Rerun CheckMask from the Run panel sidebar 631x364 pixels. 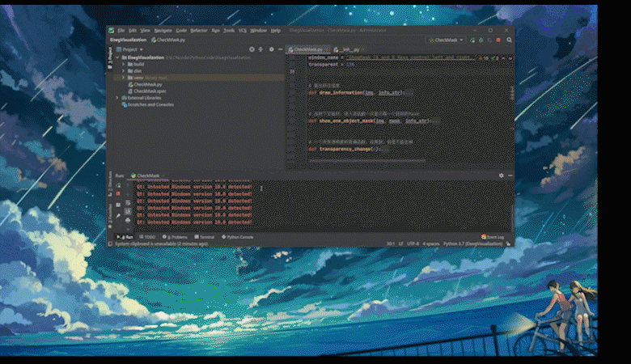coord(118,185)
